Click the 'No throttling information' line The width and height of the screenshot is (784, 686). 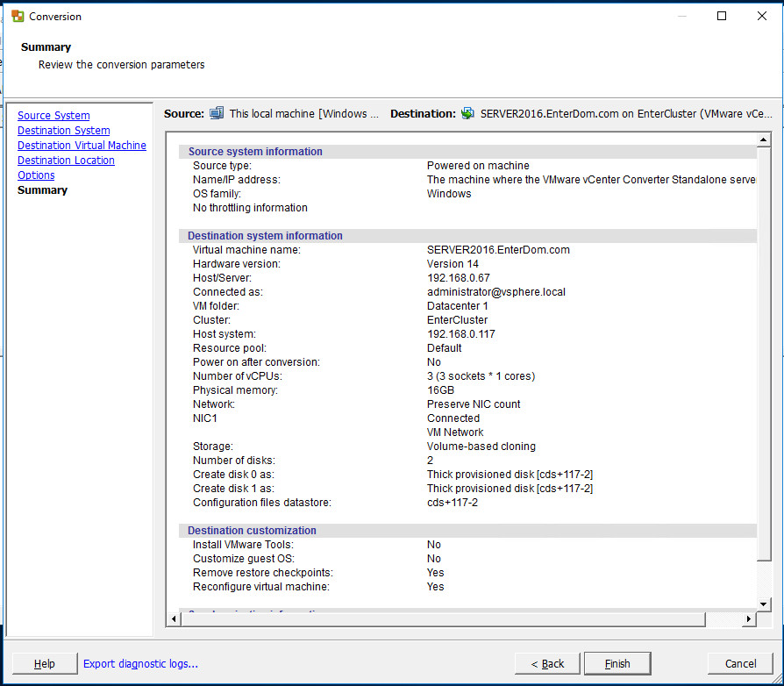(250, 208)
